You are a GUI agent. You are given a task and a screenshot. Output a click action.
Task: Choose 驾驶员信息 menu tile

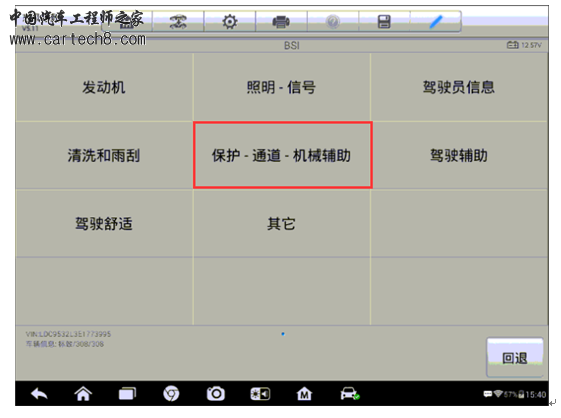[x=459, y=87]
